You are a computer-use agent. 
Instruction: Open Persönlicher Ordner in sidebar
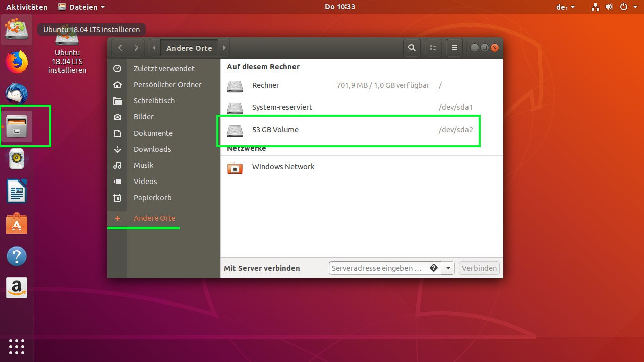pyautogui.click(x=164, y=84)
